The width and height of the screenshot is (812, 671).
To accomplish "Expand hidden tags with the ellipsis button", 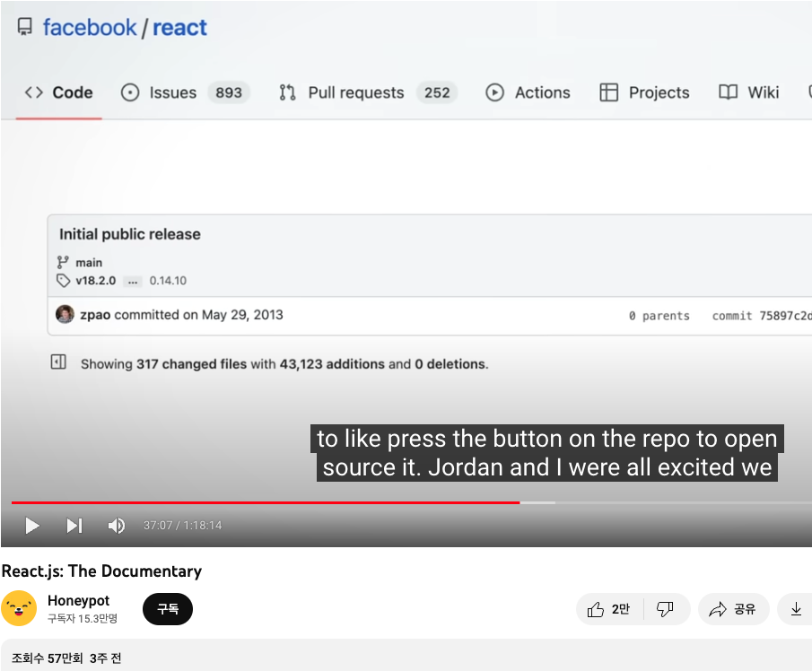I will pos(132,281).
